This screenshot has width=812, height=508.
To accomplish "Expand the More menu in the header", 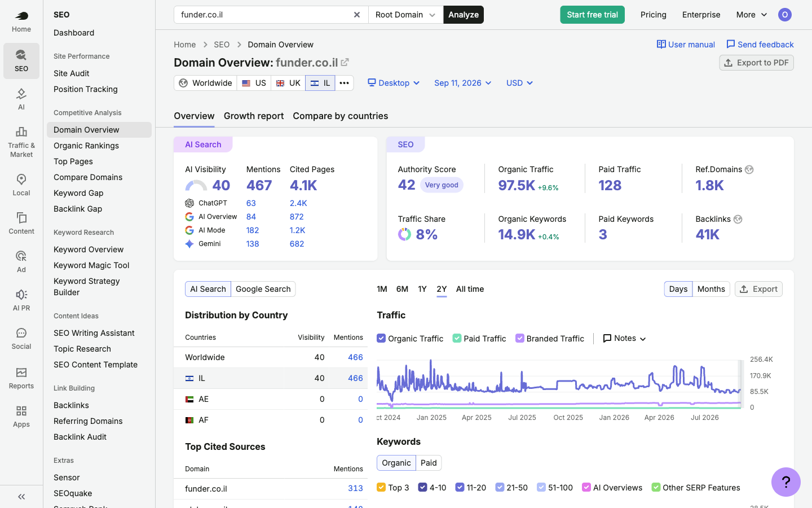I will pyautogui.click(x=752, y=15).
